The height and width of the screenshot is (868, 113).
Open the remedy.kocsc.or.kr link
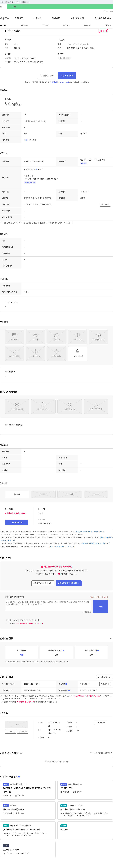click(30, 623)
